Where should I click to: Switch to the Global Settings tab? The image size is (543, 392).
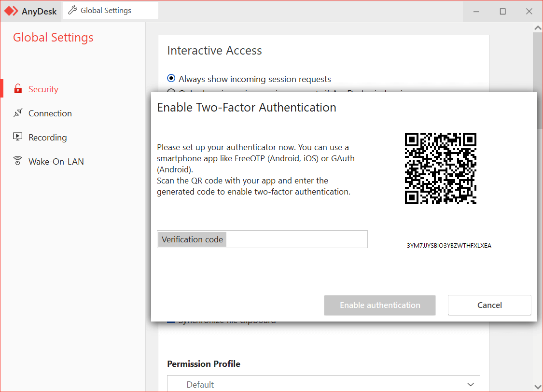[110, 11]
